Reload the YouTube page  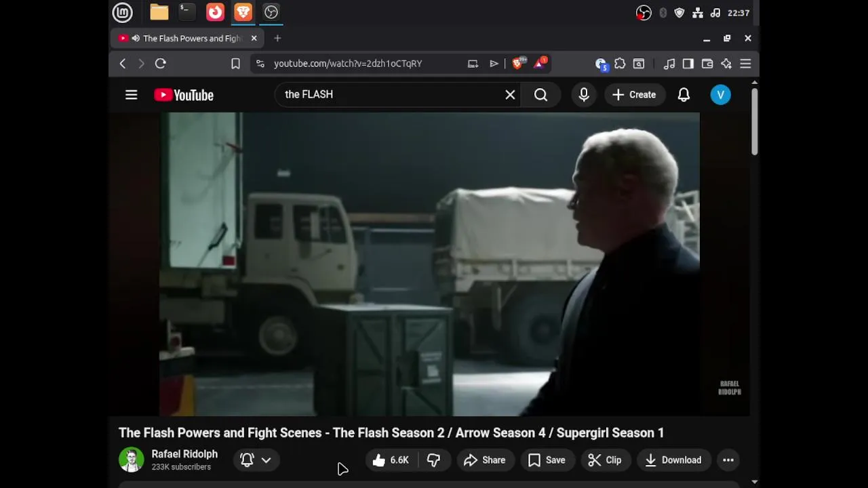point(161,64)
